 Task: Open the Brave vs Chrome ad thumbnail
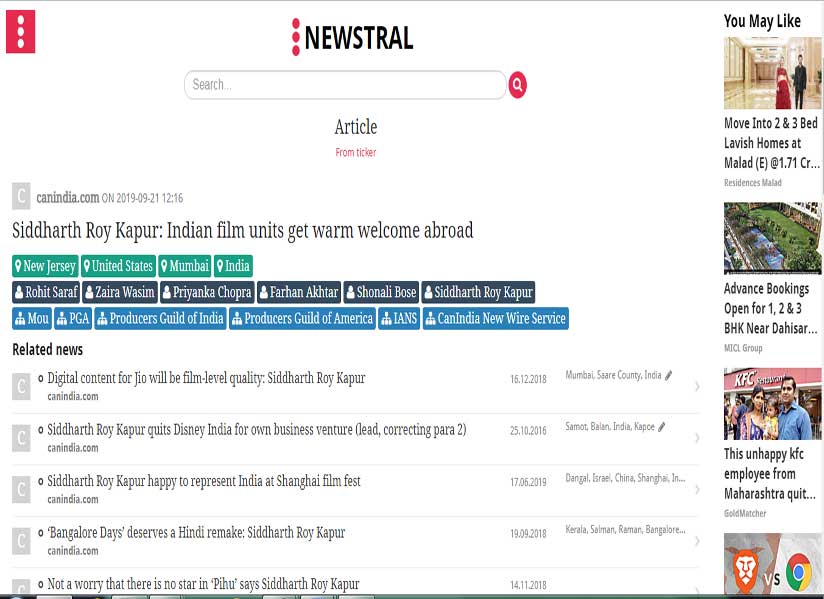coord(772,564)
